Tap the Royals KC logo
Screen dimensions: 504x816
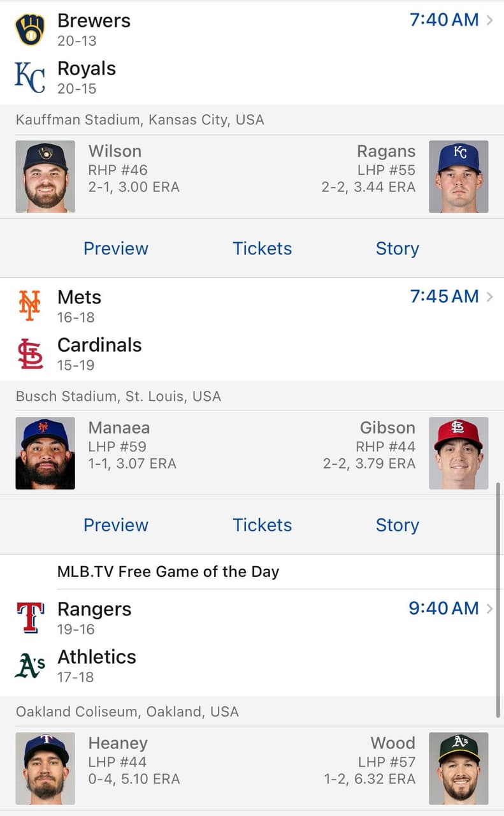pyautogui.click(x=30, y=78)
